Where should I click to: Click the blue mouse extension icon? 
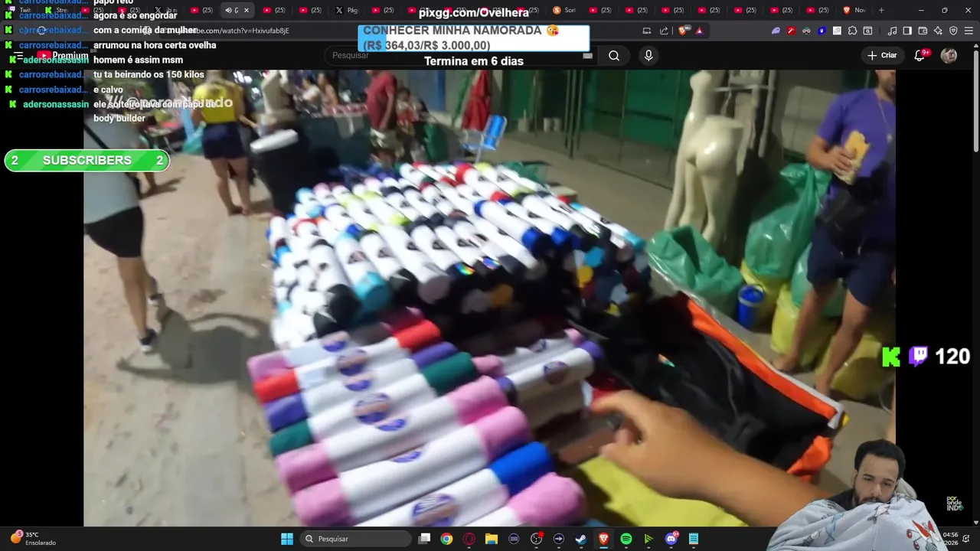(x=822, y=31)
